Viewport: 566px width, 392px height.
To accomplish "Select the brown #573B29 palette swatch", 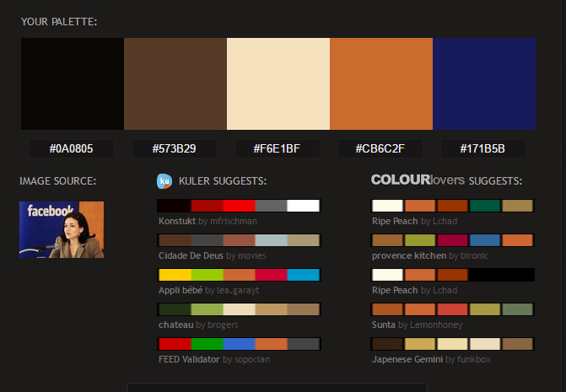I will (x=175, y=83).
